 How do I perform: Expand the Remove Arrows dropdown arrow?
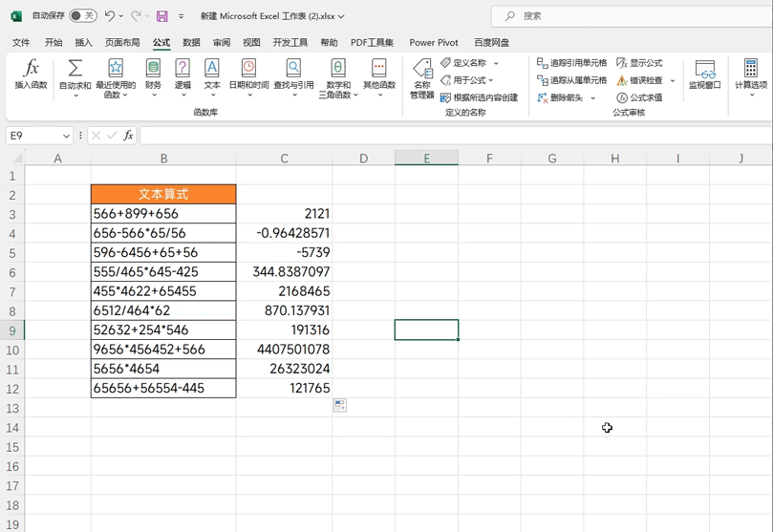(593, 98)
